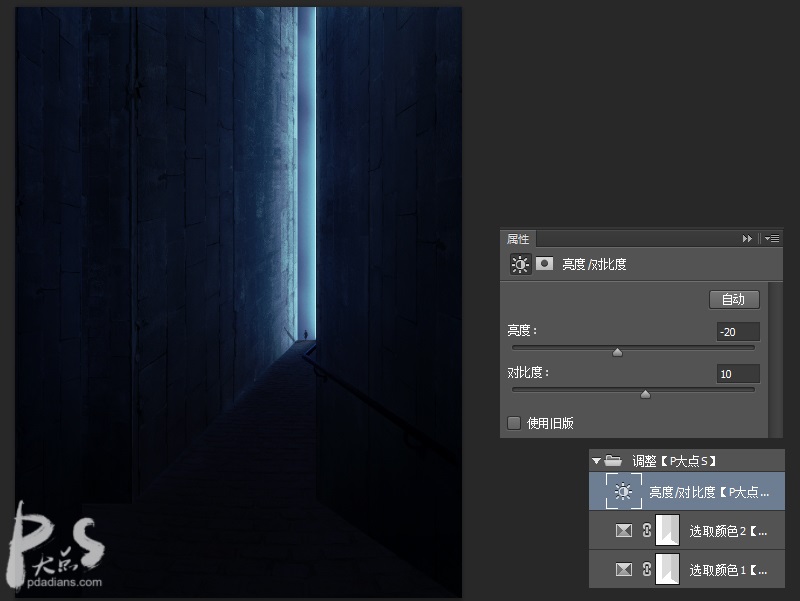The width and height of the screenshot is (800, 601).
Task: Select the 选取颜色 1 layer name
Action: 728,570
